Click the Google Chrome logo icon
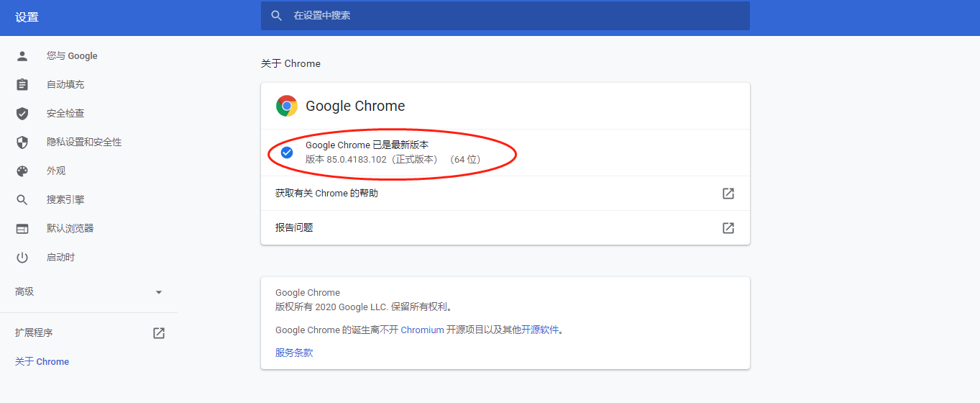Image resolution: width=980 pixels, height=403 pixels. tap(287, 106)
